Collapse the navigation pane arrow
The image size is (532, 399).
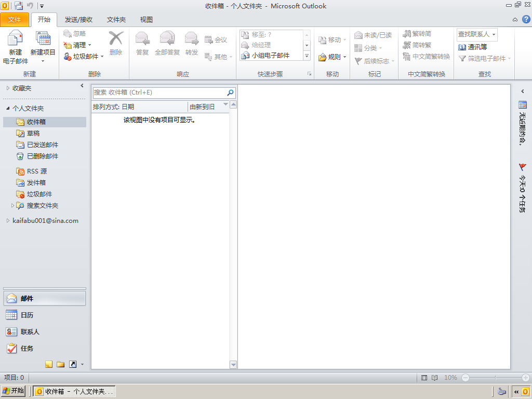point(82,86)
